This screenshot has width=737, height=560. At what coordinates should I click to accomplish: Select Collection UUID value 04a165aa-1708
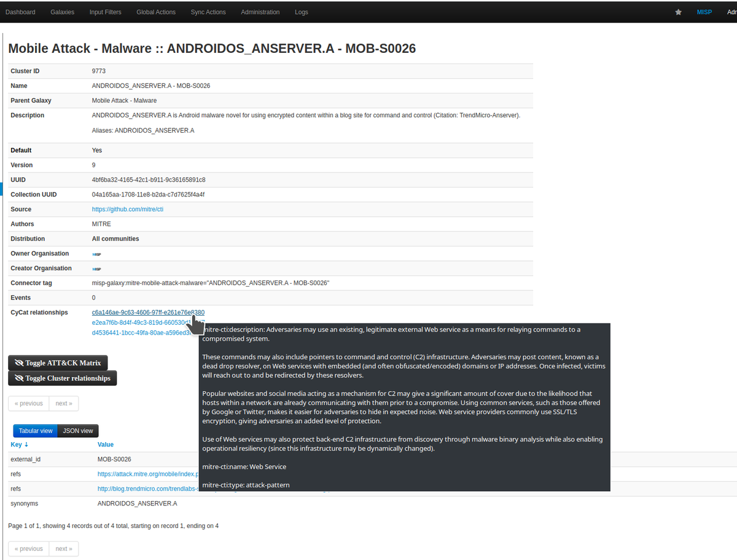[148, 195]
